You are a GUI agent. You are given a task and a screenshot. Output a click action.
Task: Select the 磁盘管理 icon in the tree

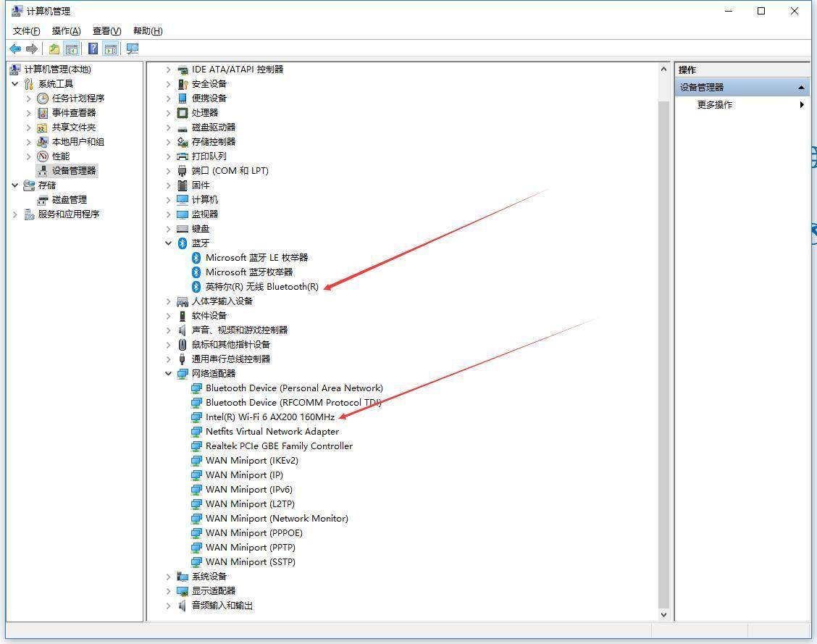(x=43, y=200)
